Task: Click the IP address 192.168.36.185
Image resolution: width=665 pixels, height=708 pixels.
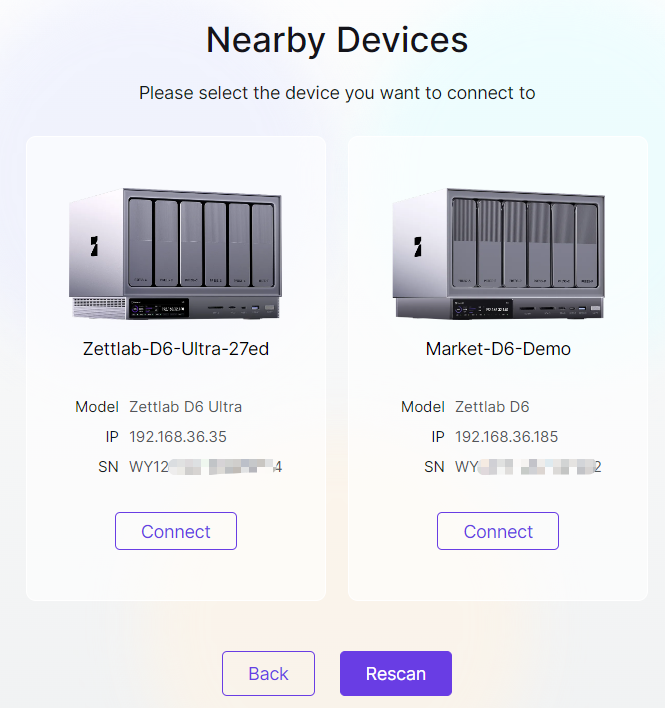Action: point(506,437)
